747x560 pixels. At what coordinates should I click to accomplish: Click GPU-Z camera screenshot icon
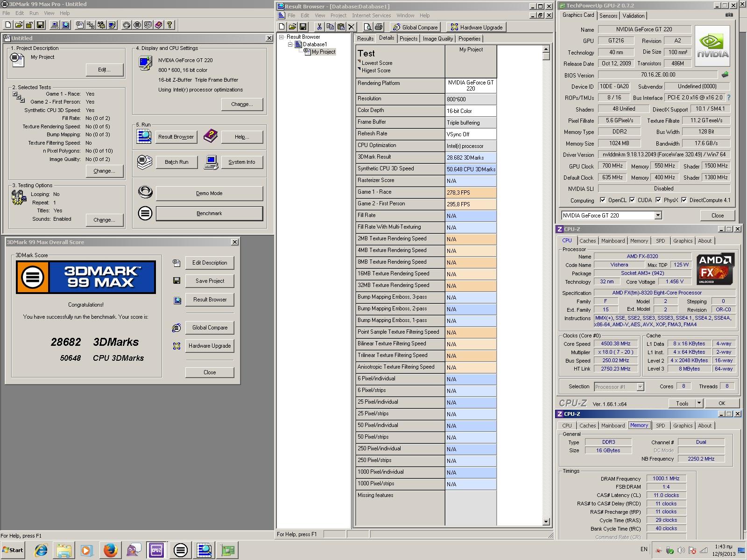(x=729, y=15)
